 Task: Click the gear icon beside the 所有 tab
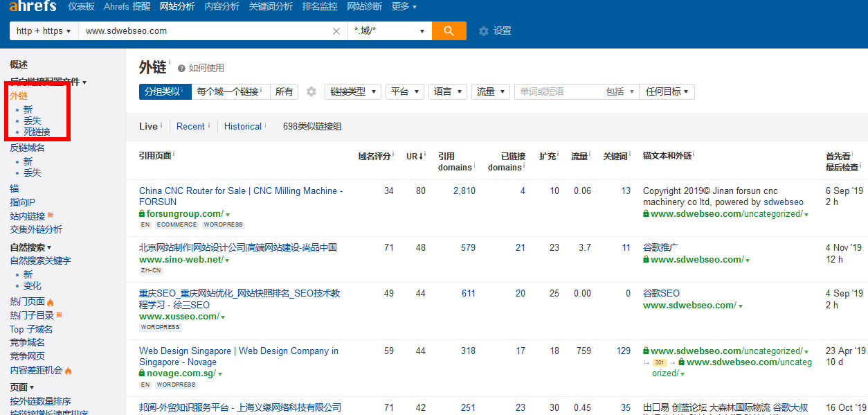click(x=311, y=91)
